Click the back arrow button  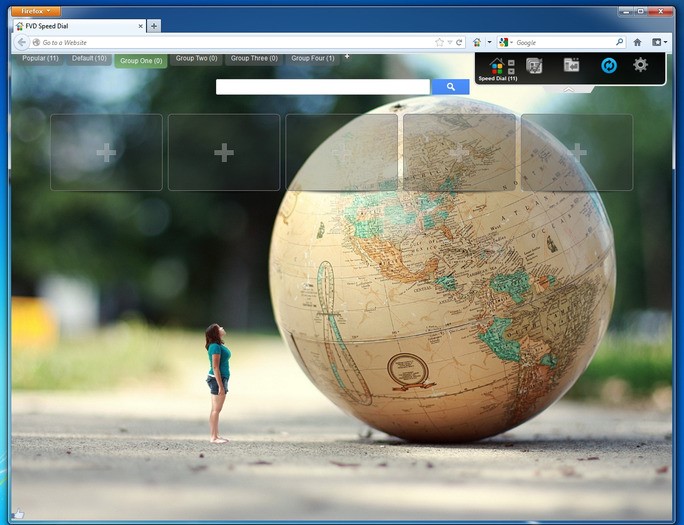pyautogui.click(x=22, y=42)
